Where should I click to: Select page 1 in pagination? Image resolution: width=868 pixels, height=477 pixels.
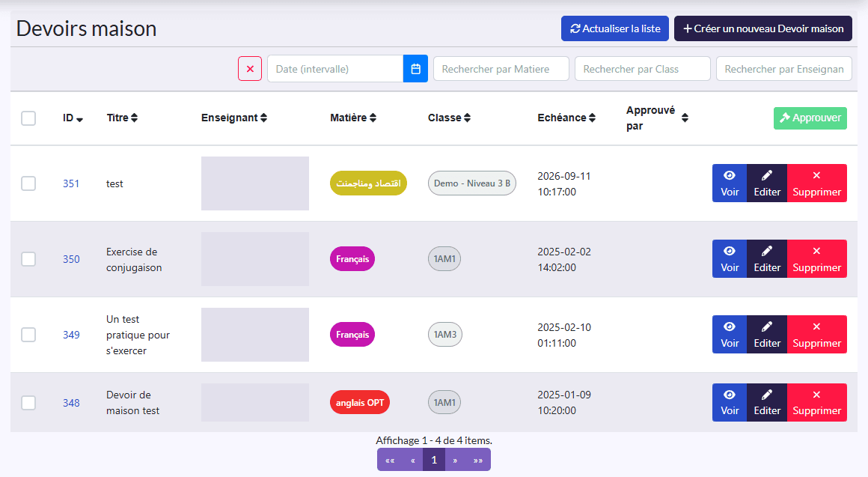pos(434,460)
